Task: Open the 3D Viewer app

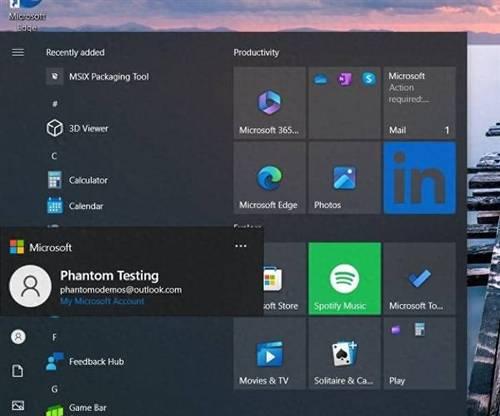Action: tap(78, 128)
